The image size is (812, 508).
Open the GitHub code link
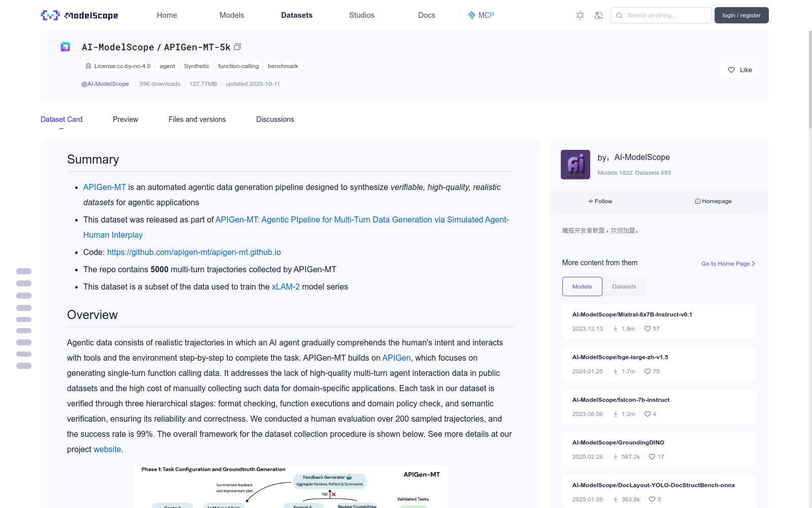coord(194,252)
